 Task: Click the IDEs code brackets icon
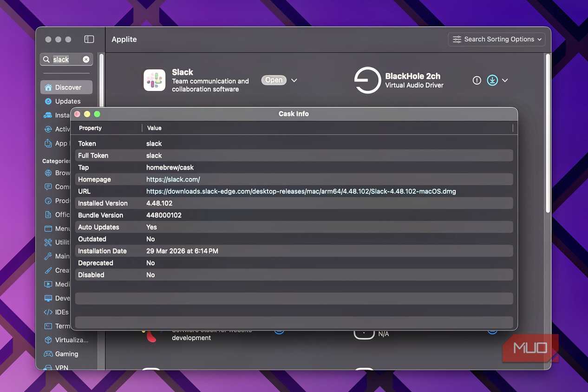[48, 312]
